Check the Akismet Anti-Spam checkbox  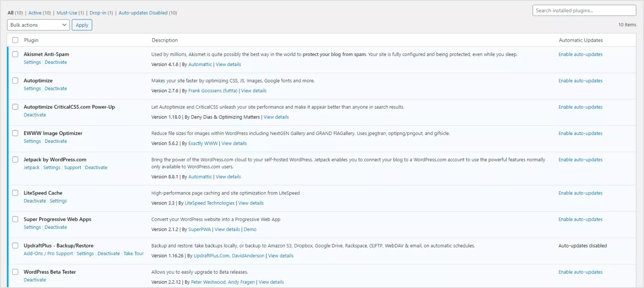(15, 54)
